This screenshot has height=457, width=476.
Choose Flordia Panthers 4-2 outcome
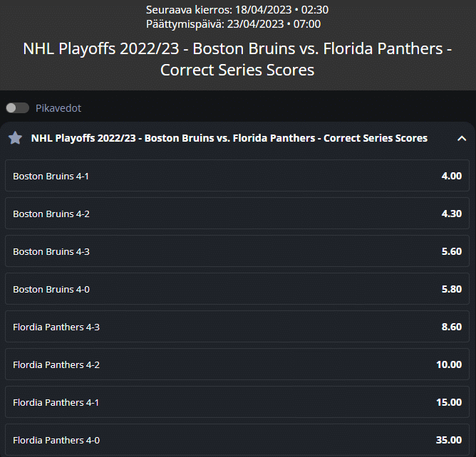point(237,364)
